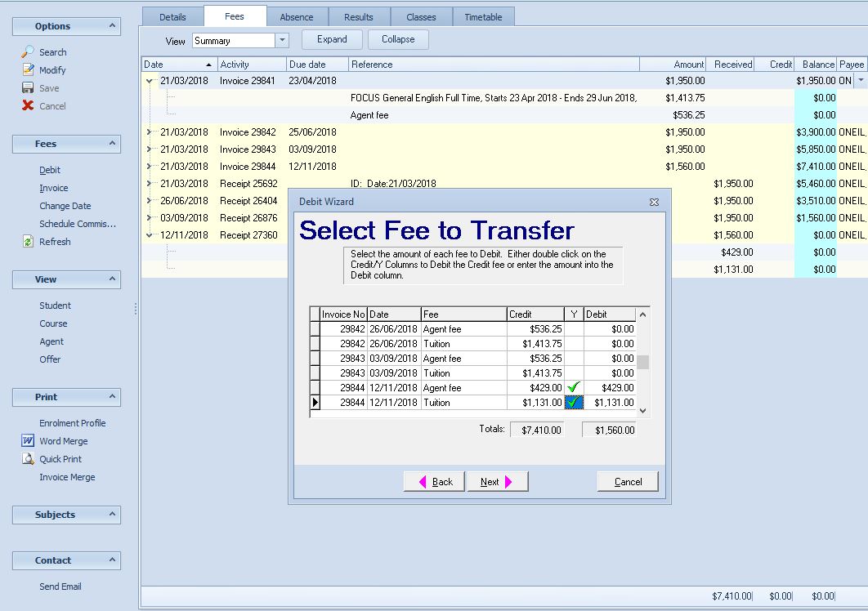Open the View Summary dropdown
The height and width of the screenshot is (611, 868).
click(280, 39)
